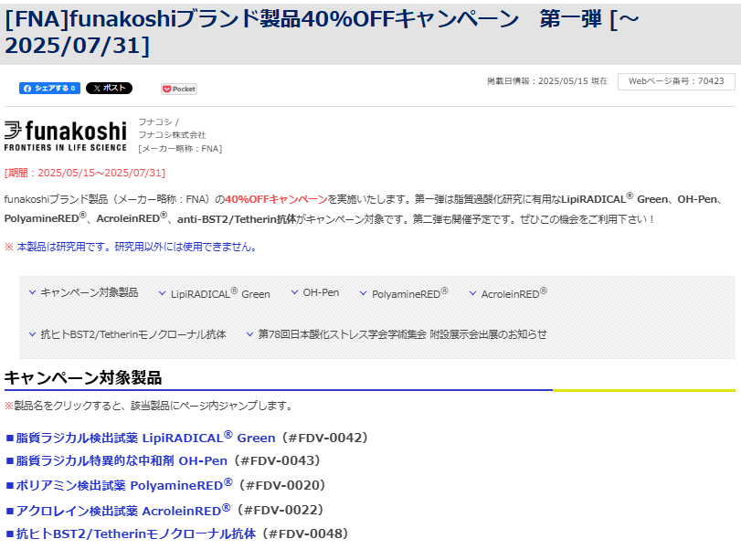
Task: Click product code #FDV-0022 text
Action: click(x=280, y=511)
